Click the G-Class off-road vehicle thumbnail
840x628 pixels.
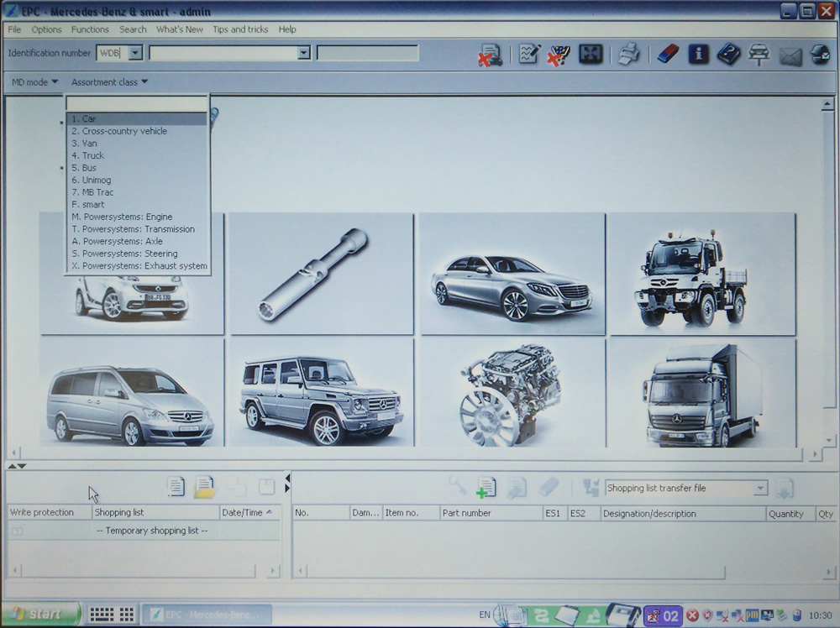pos(322,392)
